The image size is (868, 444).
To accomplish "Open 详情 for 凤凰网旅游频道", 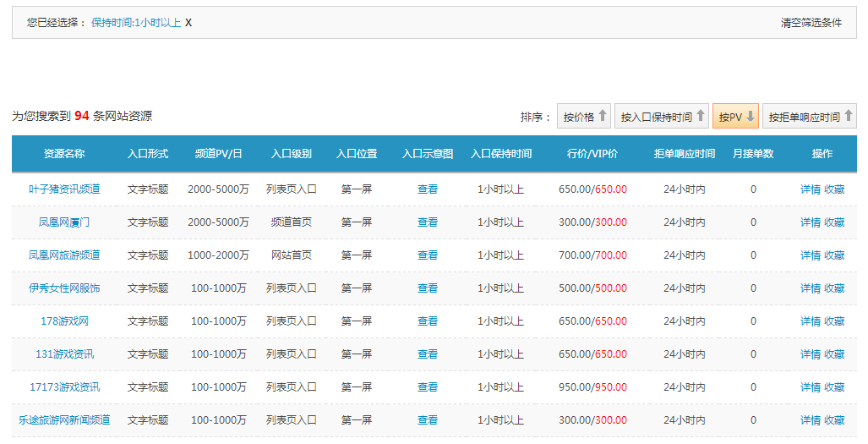I will coord(811,255).
